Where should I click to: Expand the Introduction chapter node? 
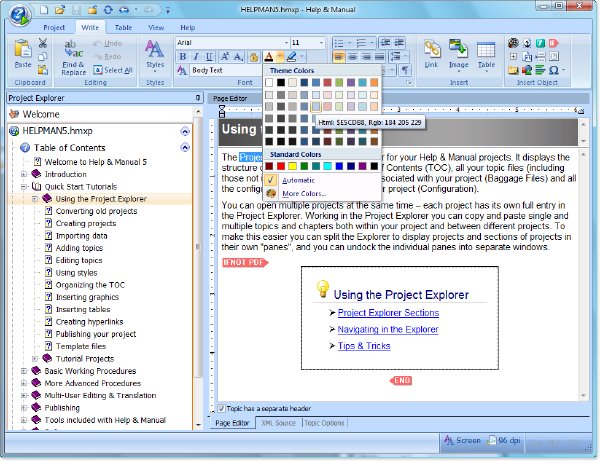[24, 174]
